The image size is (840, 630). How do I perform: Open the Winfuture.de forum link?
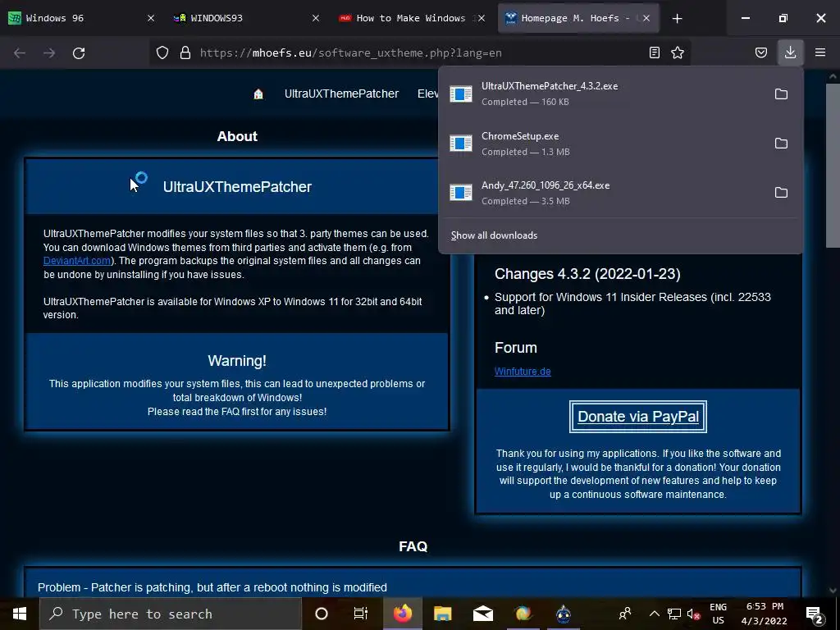523,372
